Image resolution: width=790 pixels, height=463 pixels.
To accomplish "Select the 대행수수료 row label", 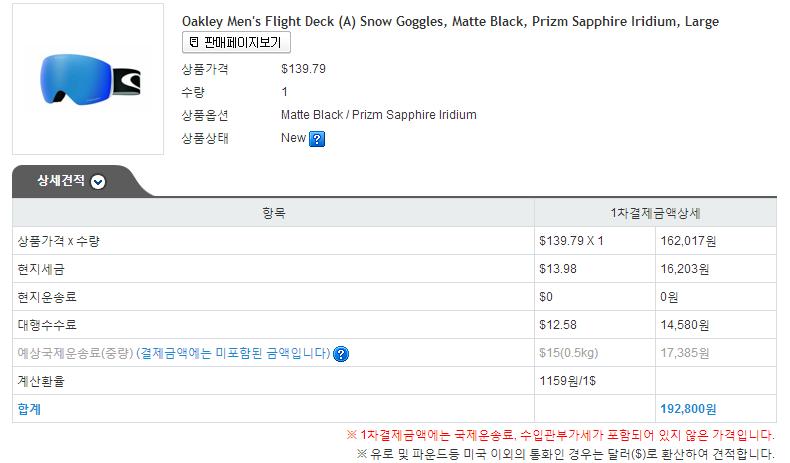I will [x=47, y=325].
